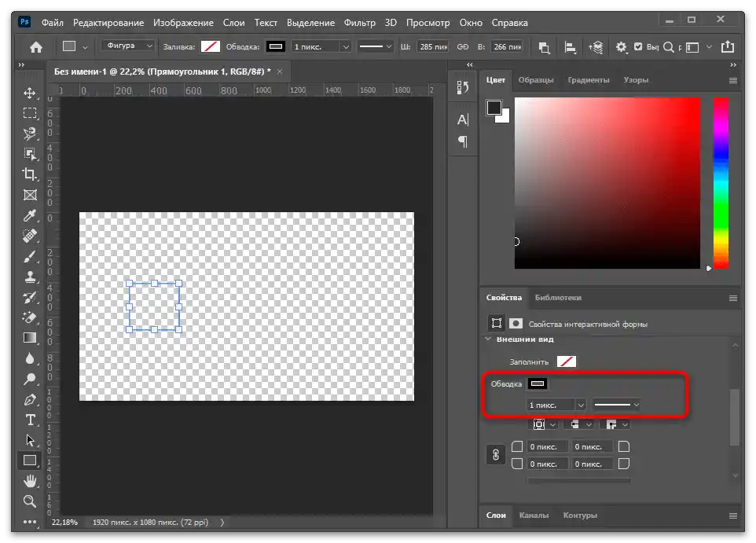Select the Pen tool
The image size is (756, 543).
30,399
